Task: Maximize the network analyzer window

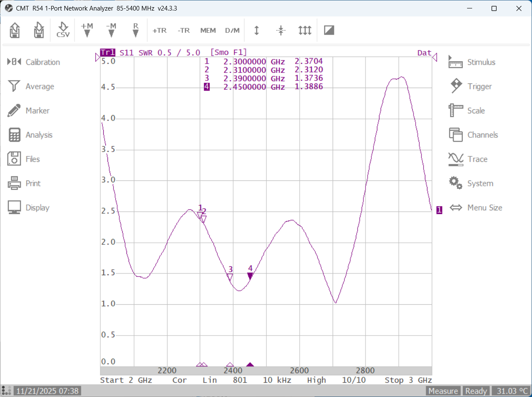Action: click(x=494, y=8)
